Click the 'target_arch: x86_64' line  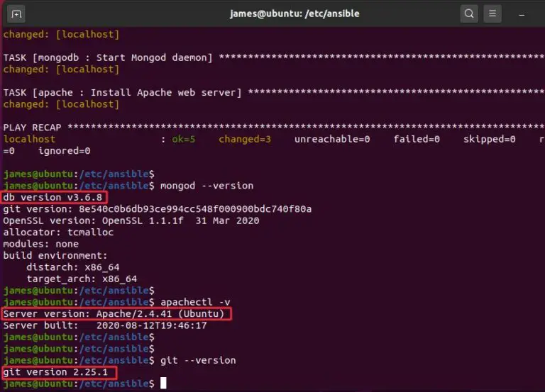(82, 279)
